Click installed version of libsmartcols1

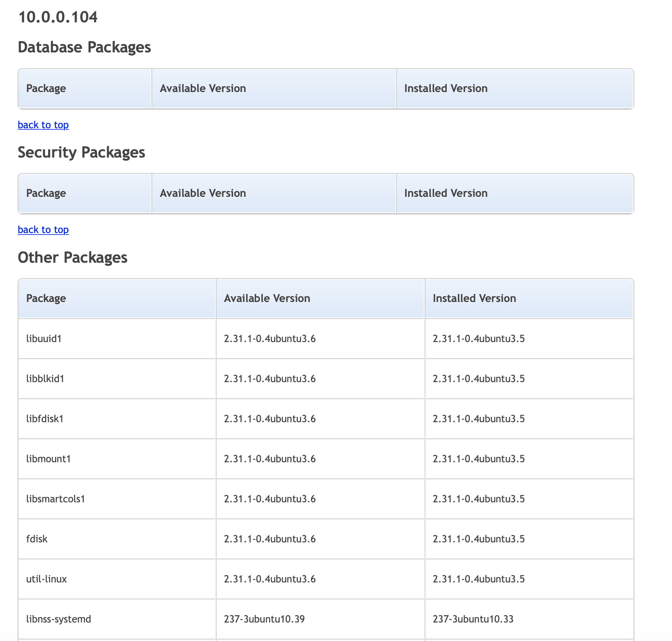[x=529, y=499]
